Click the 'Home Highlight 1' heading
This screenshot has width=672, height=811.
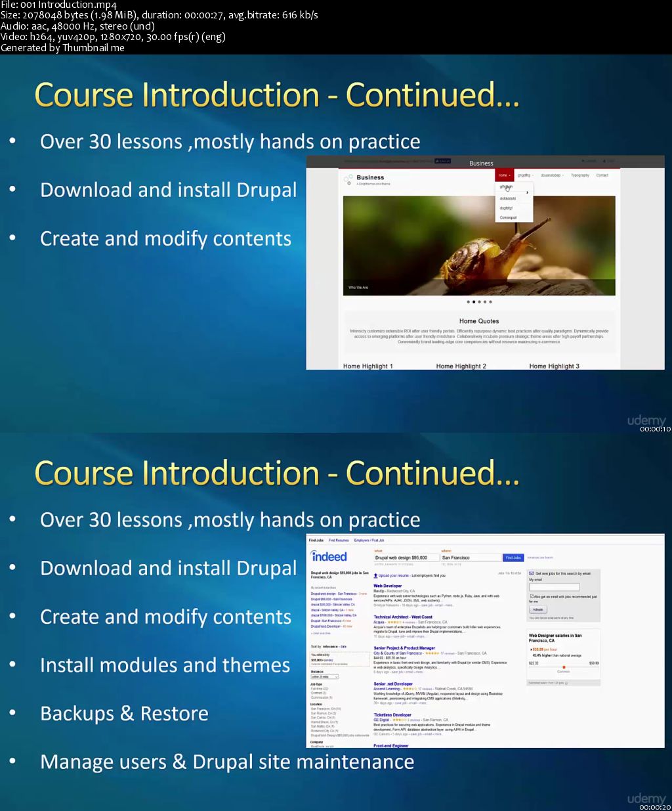coord(368,366)
